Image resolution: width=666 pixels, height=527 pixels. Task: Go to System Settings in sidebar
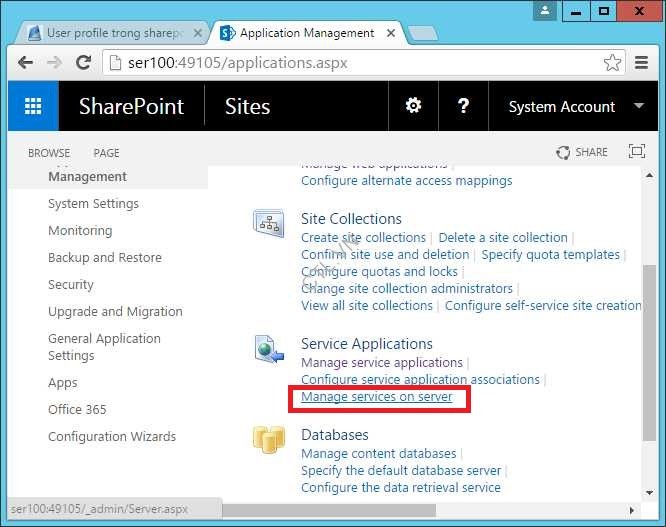click(93, 204)
